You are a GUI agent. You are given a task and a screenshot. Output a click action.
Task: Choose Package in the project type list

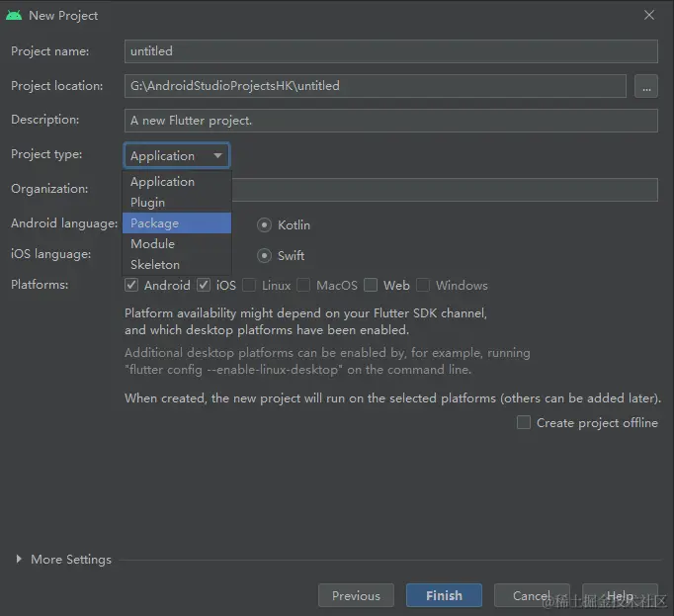pos(177,222)
